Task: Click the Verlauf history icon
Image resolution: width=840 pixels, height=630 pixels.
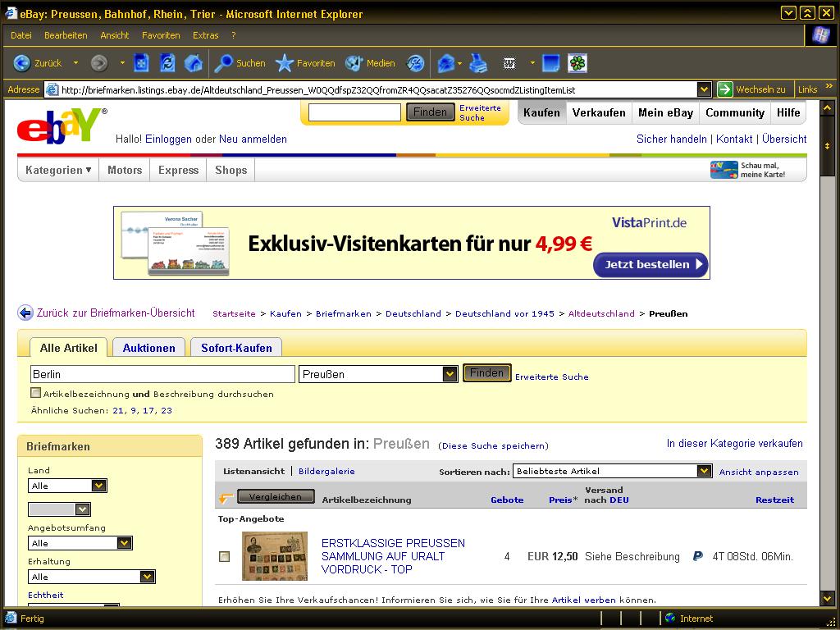Action: click(416, 63)
